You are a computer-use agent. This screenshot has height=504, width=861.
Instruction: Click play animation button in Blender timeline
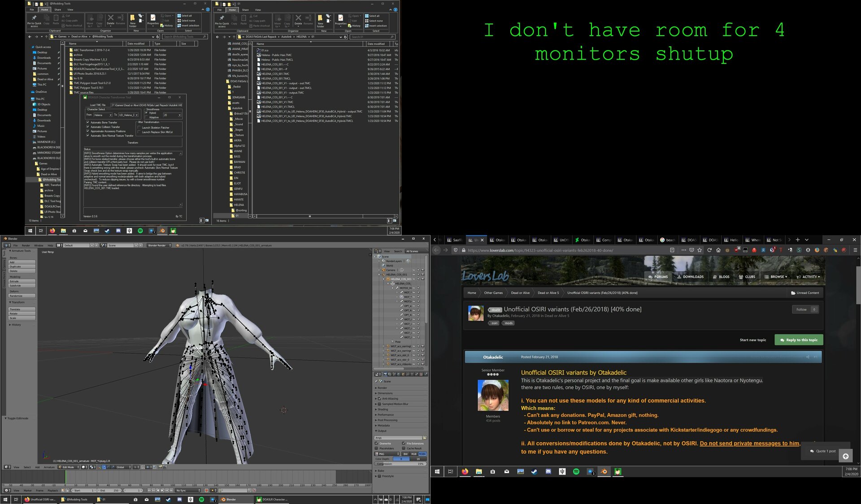162,490
